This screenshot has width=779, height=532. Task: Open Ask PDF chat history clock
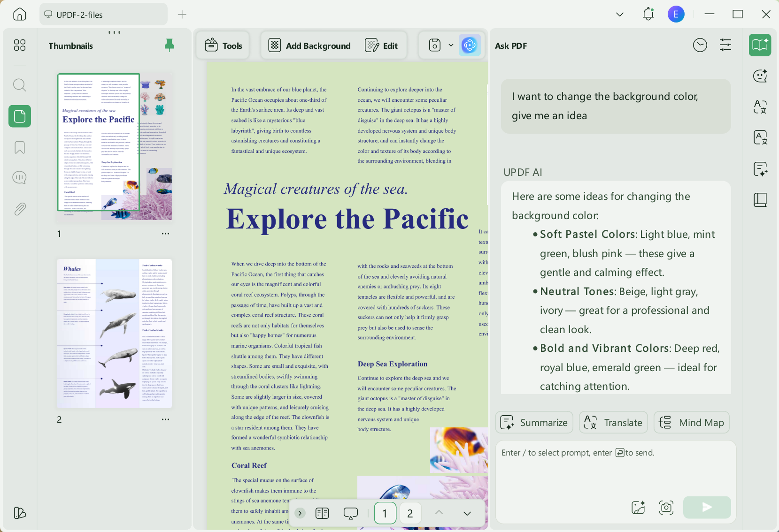[x=700, y=45]
